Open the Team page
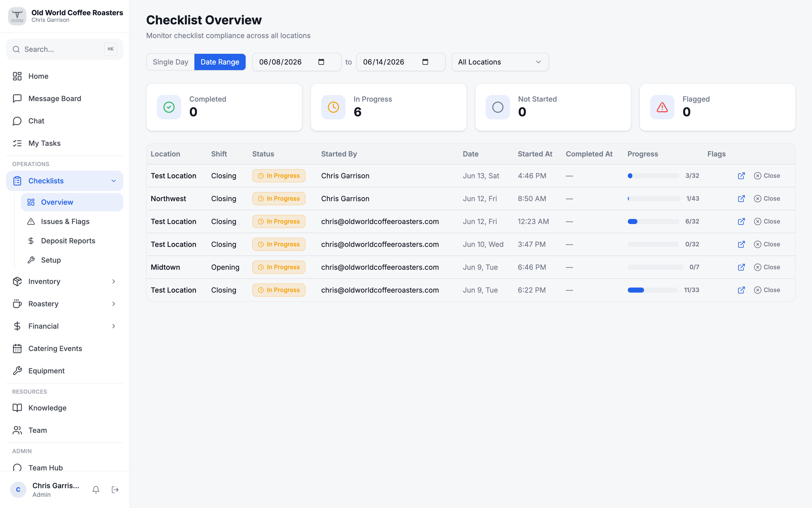 (65, 430)
